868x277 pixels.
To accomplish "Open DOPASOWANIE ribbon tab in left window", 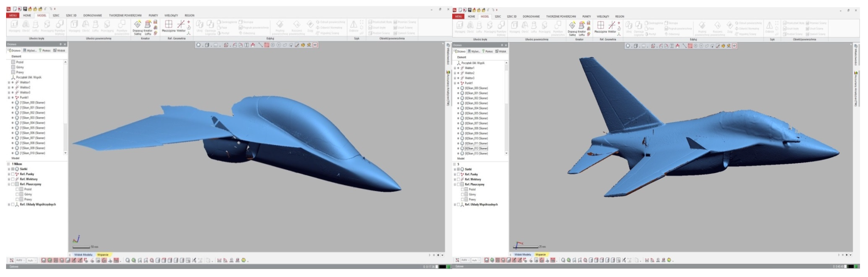I will 92,15.
